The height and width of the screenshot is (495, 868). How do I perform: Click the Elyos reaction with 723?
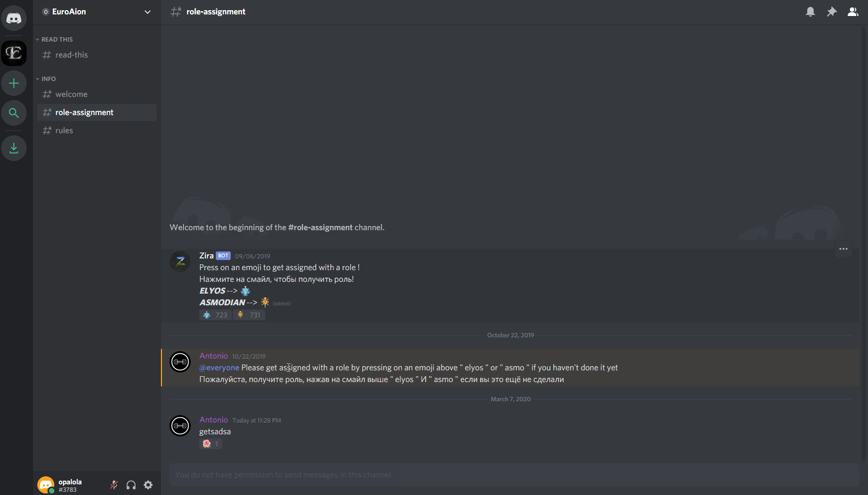coord(215,315)
